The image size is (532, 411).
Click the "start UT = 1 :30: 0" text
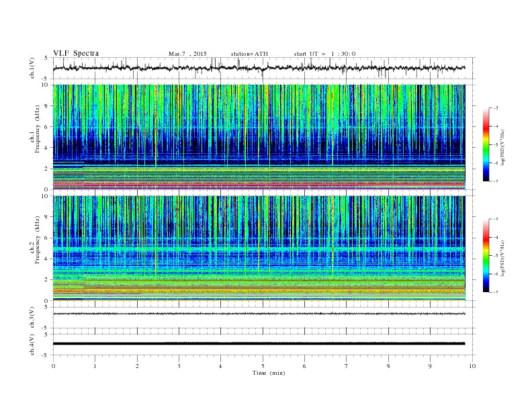(324, 54)
